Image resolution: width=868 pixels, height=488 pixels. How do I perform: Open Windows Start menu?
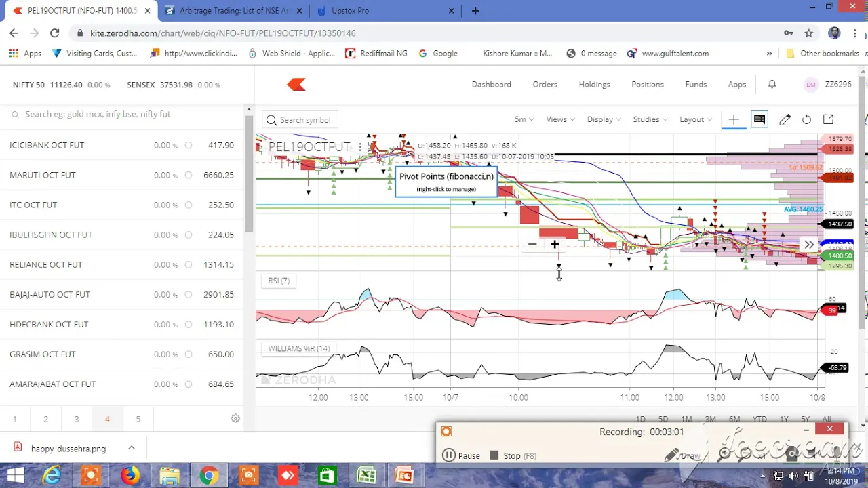(x=16, y=476)
